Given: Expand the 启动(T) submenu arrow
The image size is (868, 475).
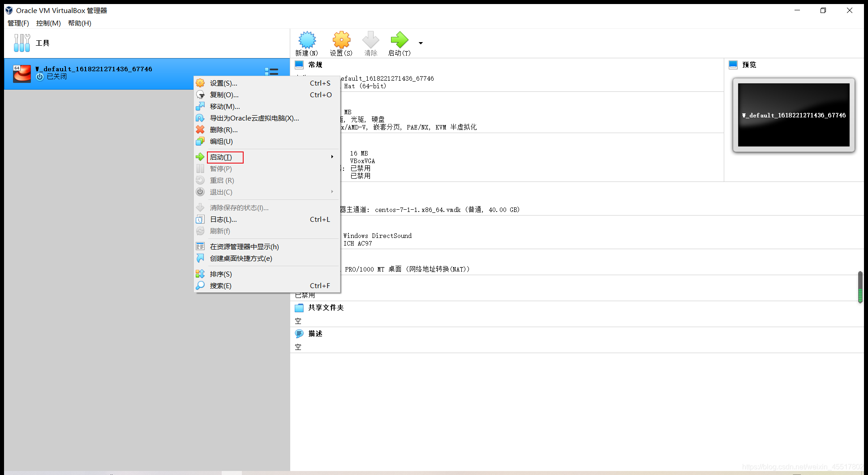Looking at the screenshot, I should click(332, 157).
